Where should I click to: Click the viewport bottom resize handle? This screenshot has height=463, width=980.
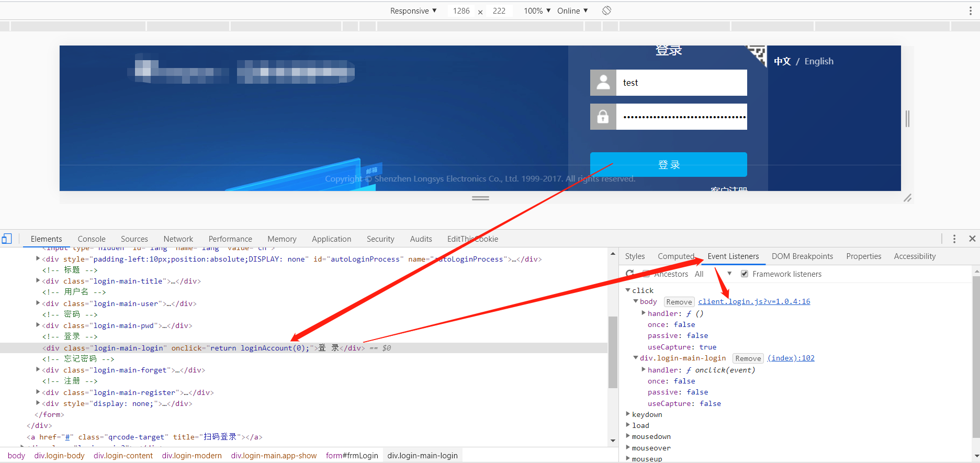(480, 198)
